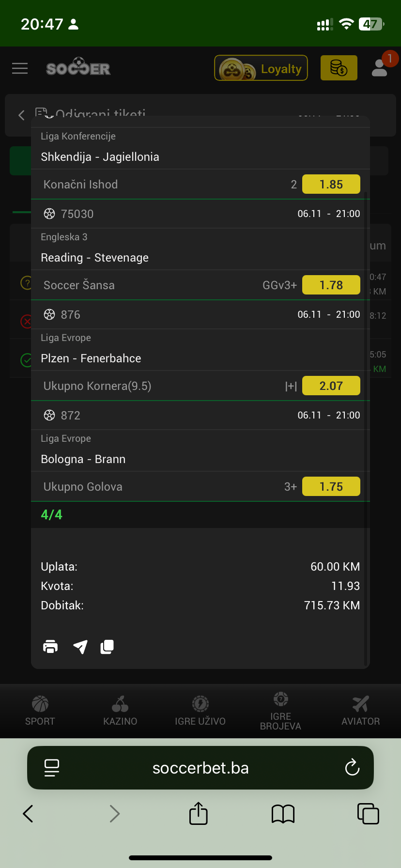Tap the soccerbet.ba address bar

200,768
